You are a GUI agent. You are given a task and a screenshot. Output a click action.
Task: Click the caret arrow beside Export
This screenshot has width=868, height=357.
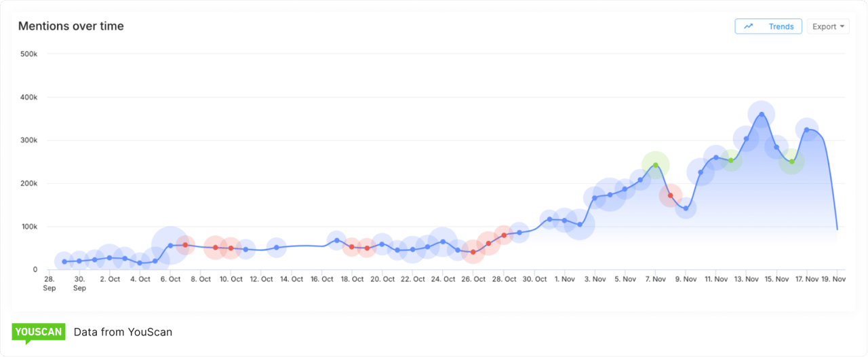click(842, 26)
